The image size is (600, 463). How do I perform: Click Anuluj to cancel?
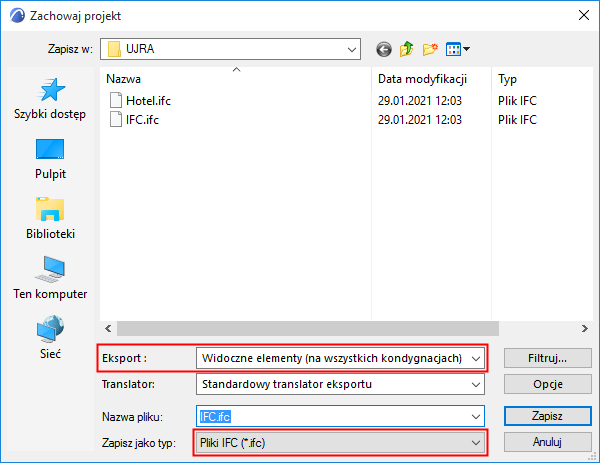[x=548, y=442]
